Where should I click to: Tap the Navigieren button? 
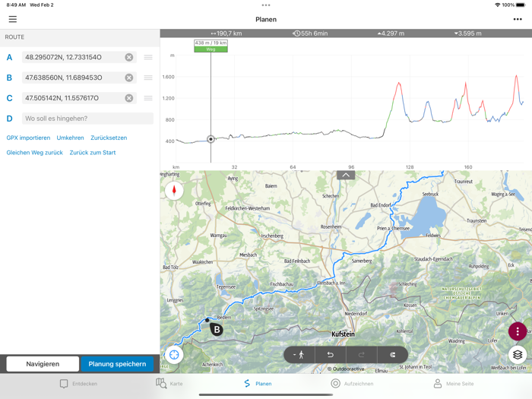click(x=43, y=364)
